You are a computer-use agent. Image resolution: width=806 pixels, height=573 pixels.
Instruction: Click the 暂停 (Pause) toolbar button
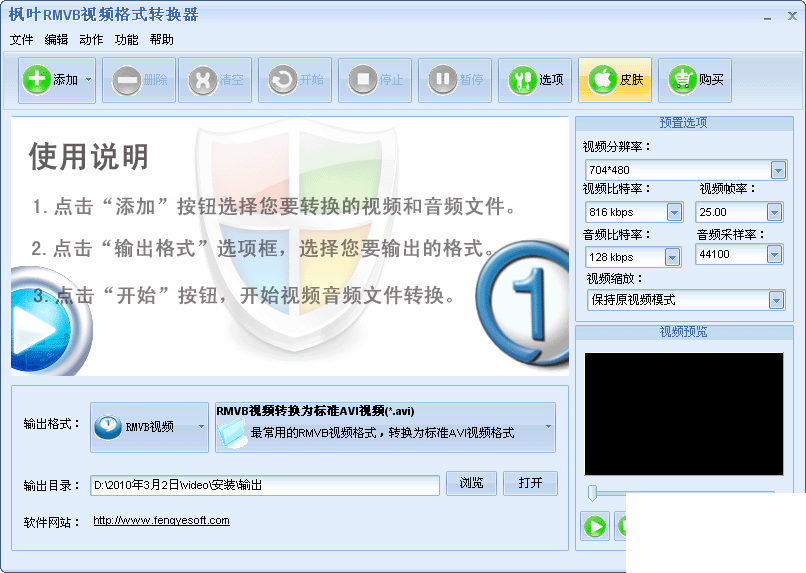(455, 80)
